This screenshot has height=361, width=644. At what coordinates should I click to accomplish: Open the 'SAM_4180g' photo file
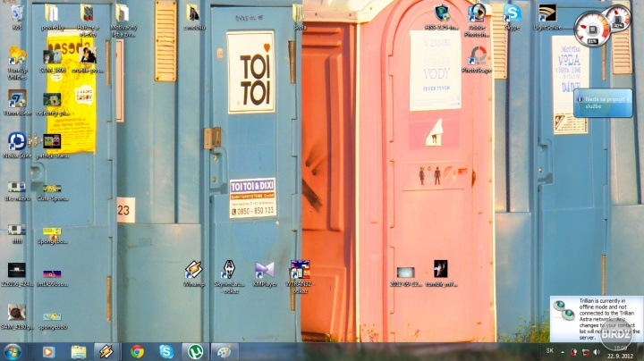click(x=17, y=316)
